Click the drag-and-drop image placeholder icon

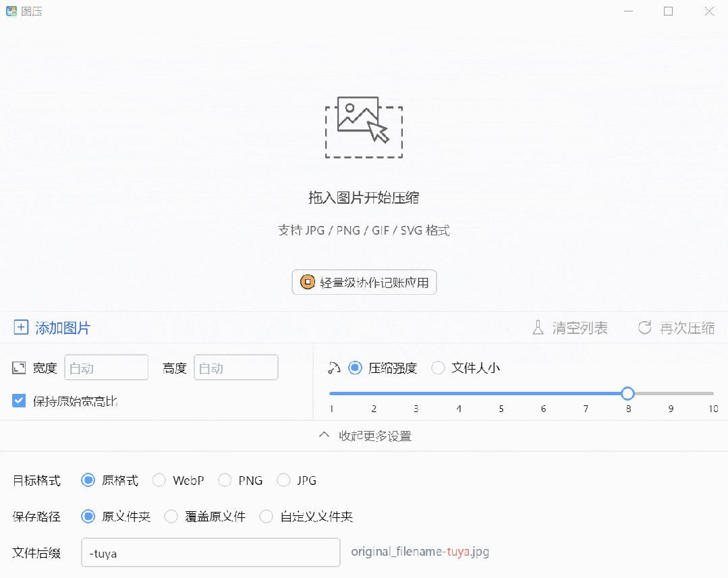[364, 127]
